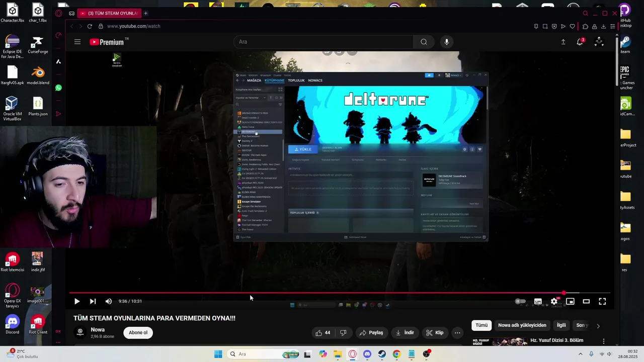644x362 pixels.
Task: Toggle theater mode view
Action: [586, 301]
